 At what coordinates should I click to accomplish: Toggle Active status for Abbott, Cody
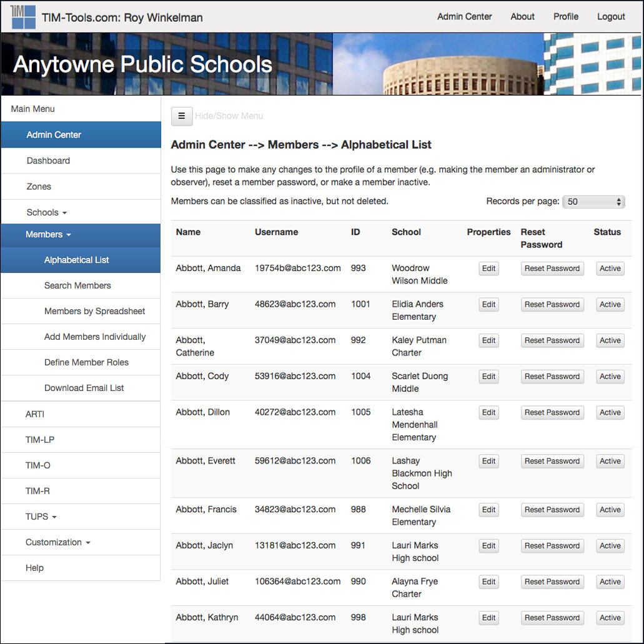[610, 377]
